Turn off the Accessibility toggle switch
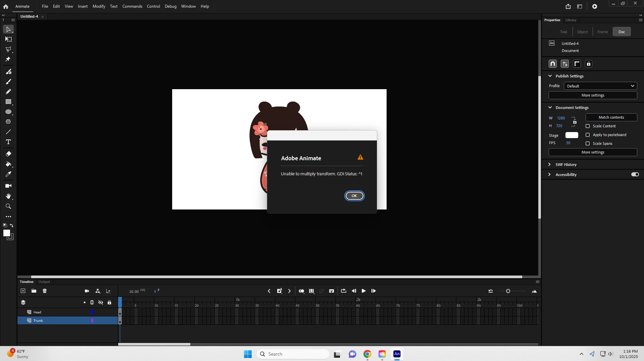The image size is (644, 361). [x=635, y=174]
